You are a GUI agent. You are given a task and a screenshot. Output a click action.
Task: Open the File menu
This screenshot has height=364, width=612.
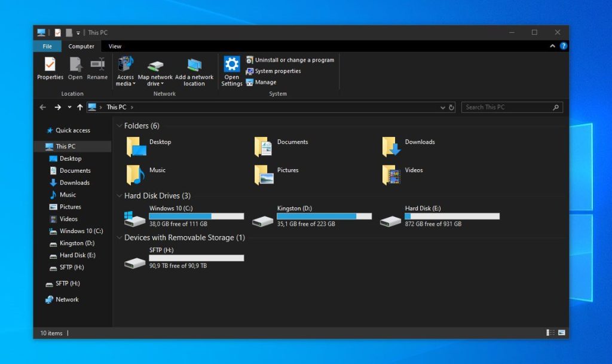(47, 46)
